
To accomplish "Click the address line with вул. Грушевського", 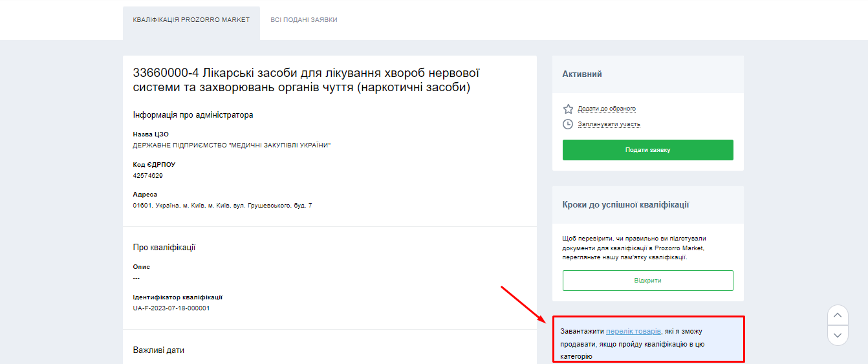I will click(222, 206).
